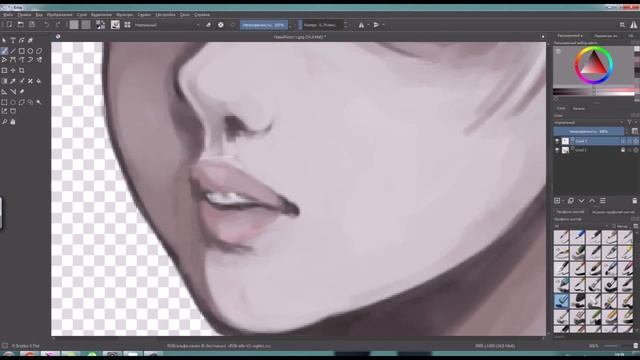Select the Crop tool
This screenshot has height=360, width=640.
click(22, 70)
